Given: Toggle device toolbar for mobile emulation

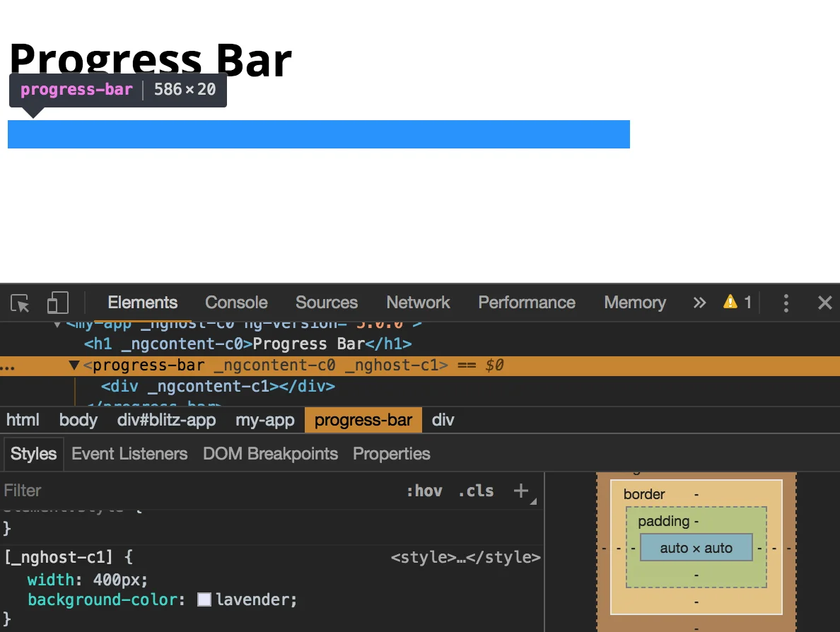Looking at the screenshot, I should pos(57,303).
